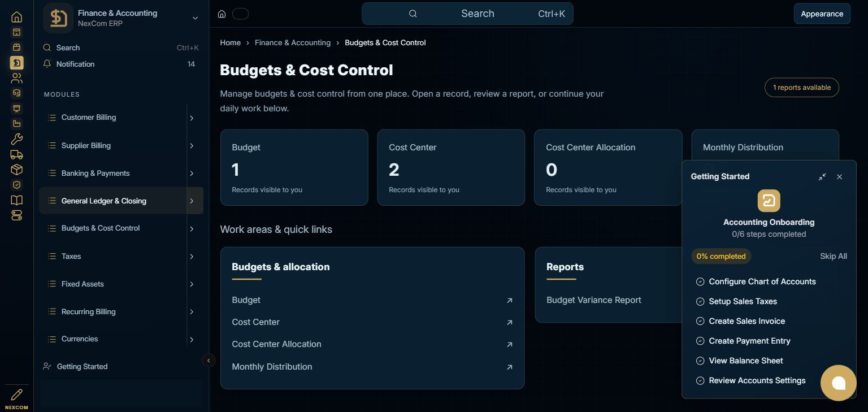Click the Appearance button
868x412 pixels.
(x=822, y=14)
